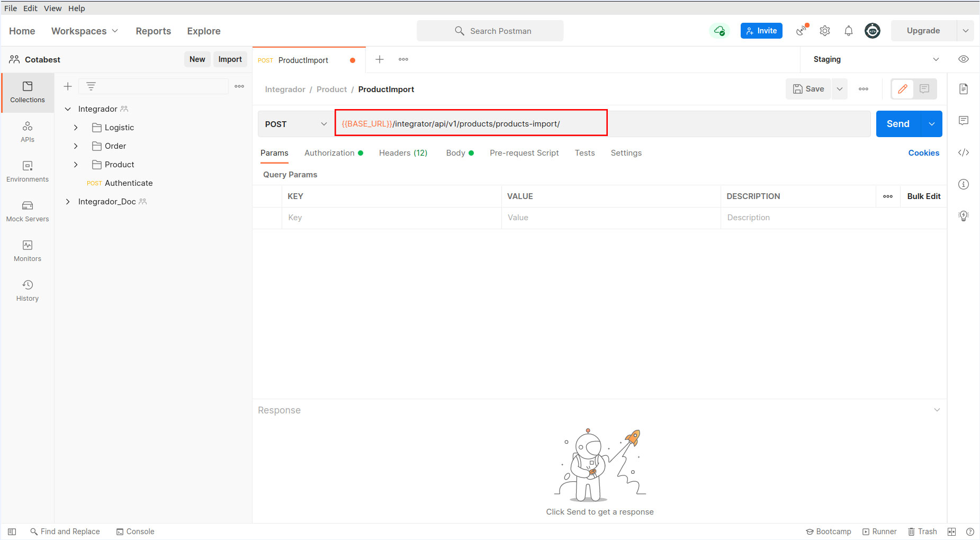Switch to the Headers (12) tab
The image size is (980, 540).
point(403,153)
